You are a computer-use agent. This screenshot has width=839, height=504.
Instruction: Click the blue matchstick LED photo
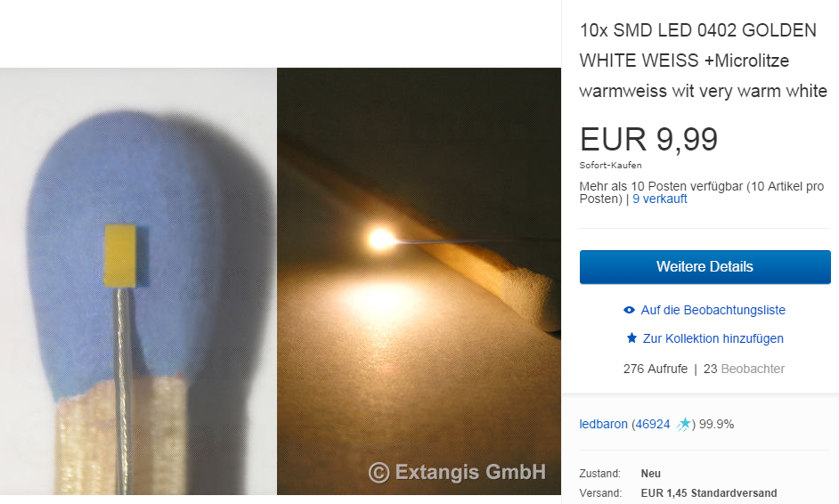point(138,280)
